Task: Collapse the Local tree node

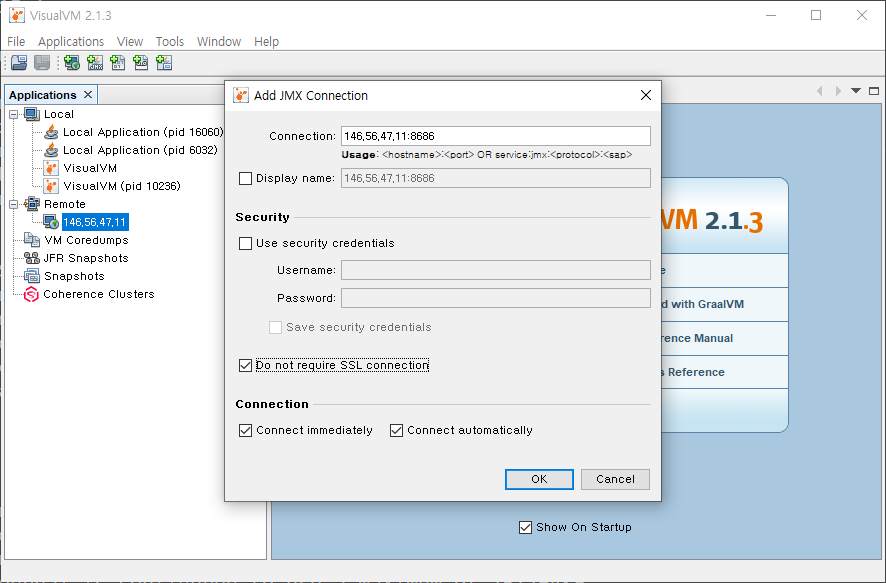Action: click(x=14, y=115)
